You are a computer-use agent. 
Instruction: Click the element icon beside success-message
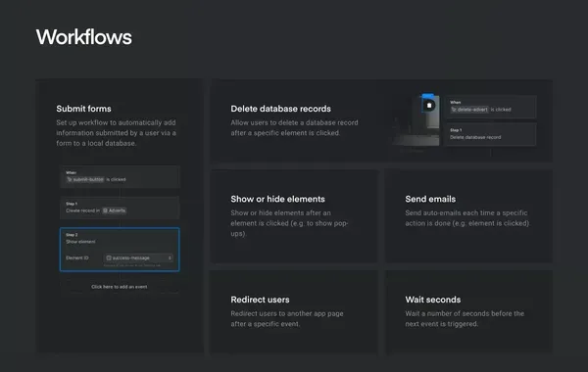pos(109,257)
